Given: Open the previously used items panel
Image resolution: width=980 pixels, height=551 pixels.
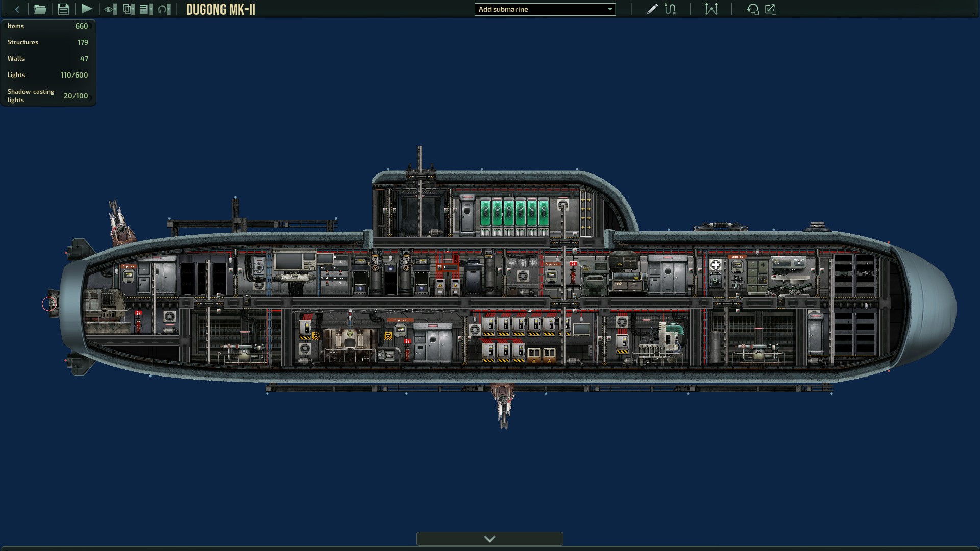Looking at the screenshot, I should click(x=129, y=9).
